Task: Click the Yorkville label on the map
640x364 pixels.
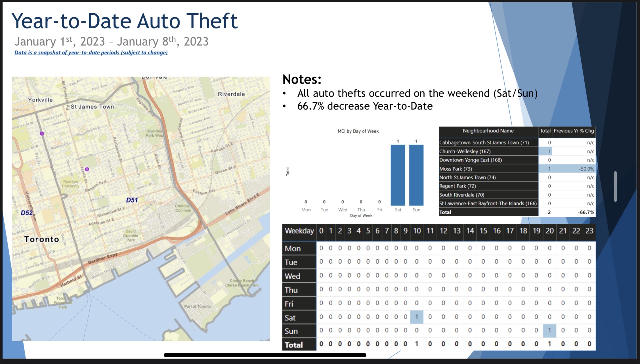Action: point(40,100)
